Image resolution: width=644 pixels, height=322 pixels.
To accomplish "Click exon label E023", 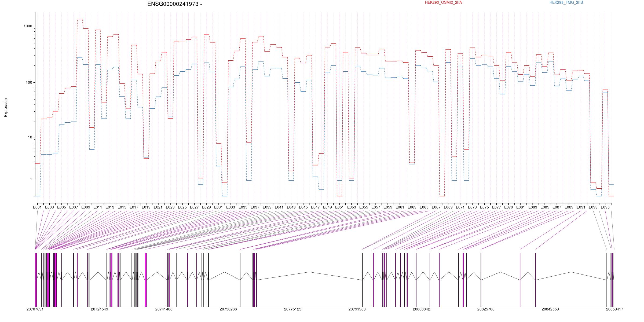I will (x=170, y=207).
